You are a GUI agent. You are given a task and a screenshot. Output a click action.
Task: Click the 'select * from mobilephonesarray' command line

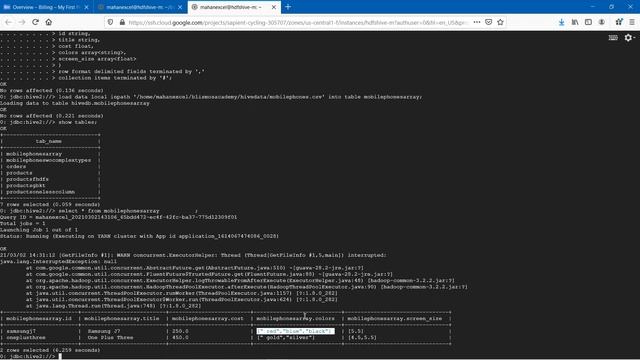[x=99, y=211]
